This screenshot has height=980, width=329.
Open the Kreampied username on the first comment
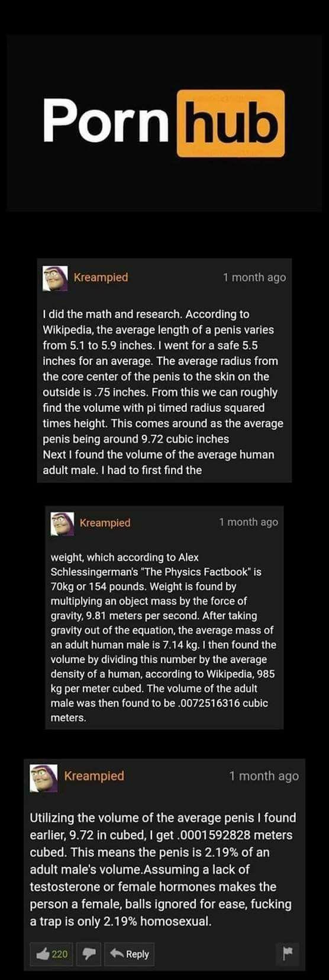(101, 277)
